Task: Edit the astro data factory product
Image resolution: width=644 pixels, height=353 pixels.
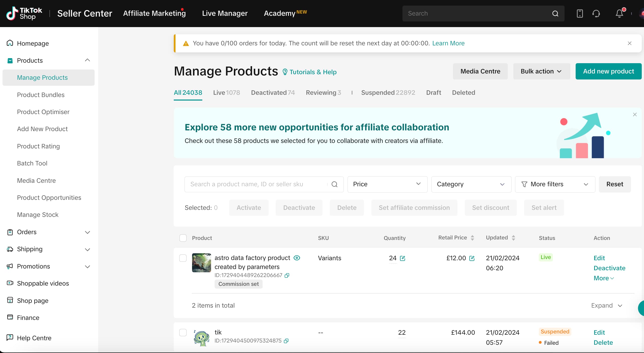Action: [x=599, y=258]
